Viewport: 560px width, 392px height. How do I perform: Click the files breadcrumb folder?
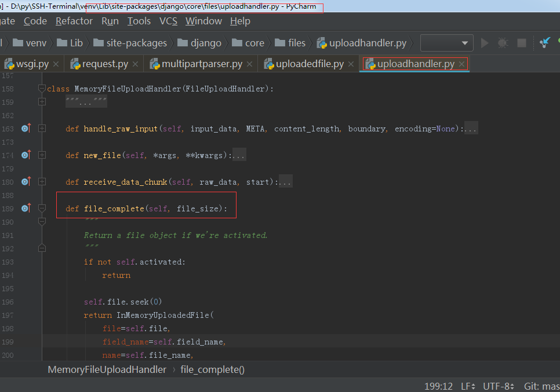pyautogui.click(x=290, y=43)
